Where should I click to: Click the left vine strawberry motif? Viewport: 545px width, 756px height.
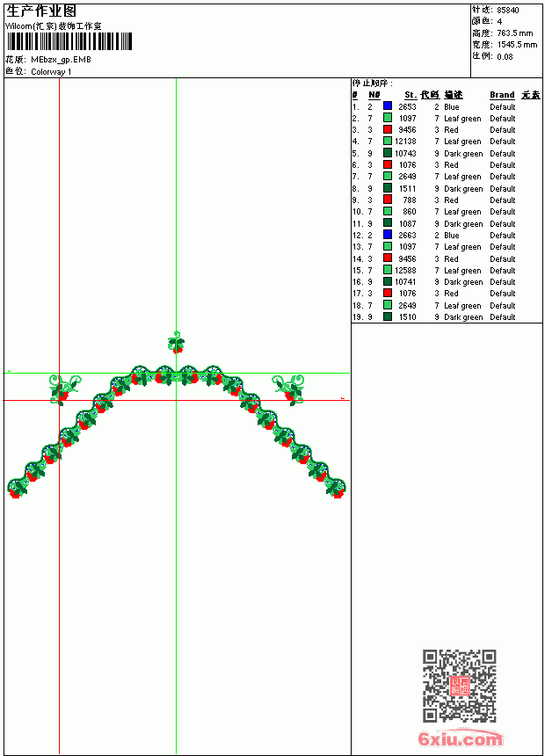coord(64,389)
